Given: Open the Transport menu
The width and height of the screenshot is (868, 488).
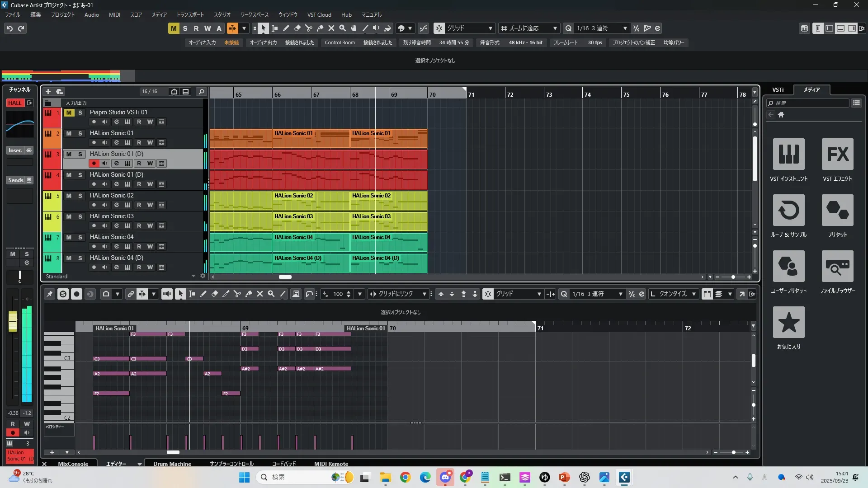Looking at the screenshot, I should (x=190, y=15).
